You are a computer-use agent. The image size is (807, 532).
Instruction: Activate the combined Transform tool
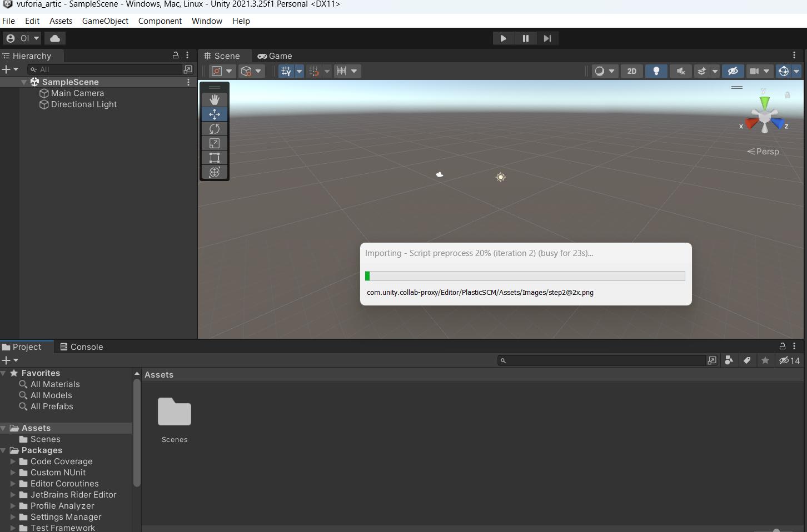[x=215, y=172]
